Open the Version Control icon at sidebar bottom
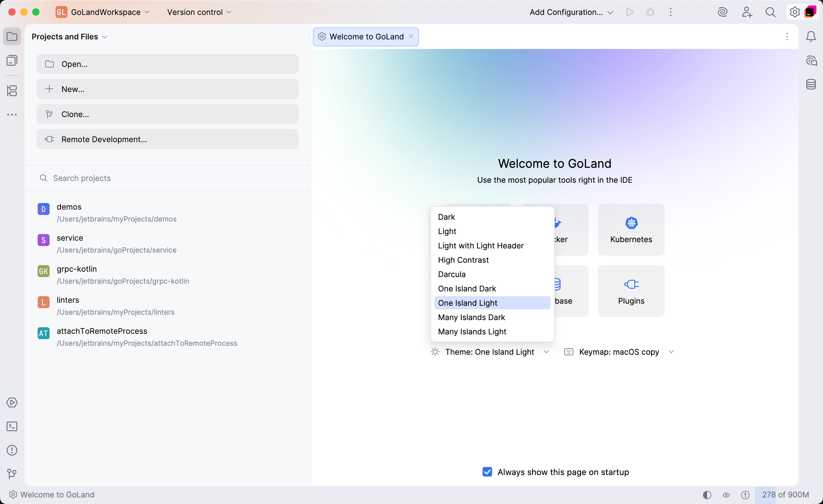The height and width of the screenshot is (504, 823). tap(12, 474)
